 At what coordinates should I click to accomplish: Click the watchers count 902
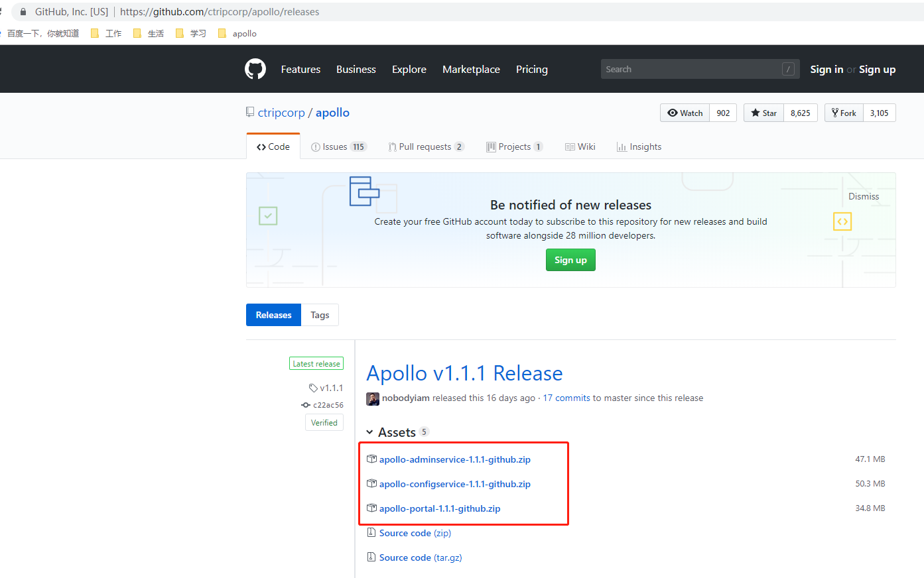723,113
